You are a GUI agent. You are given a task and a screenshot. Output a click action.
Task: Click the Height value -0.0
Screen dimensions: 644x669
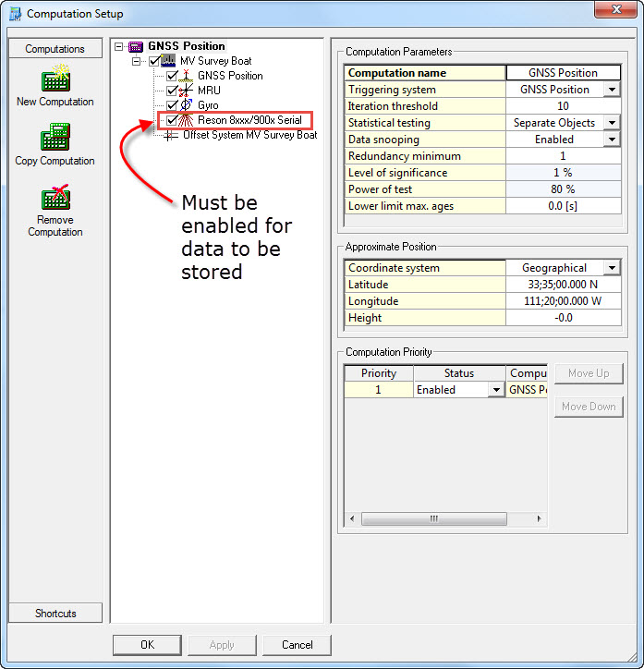coord(563,318)
